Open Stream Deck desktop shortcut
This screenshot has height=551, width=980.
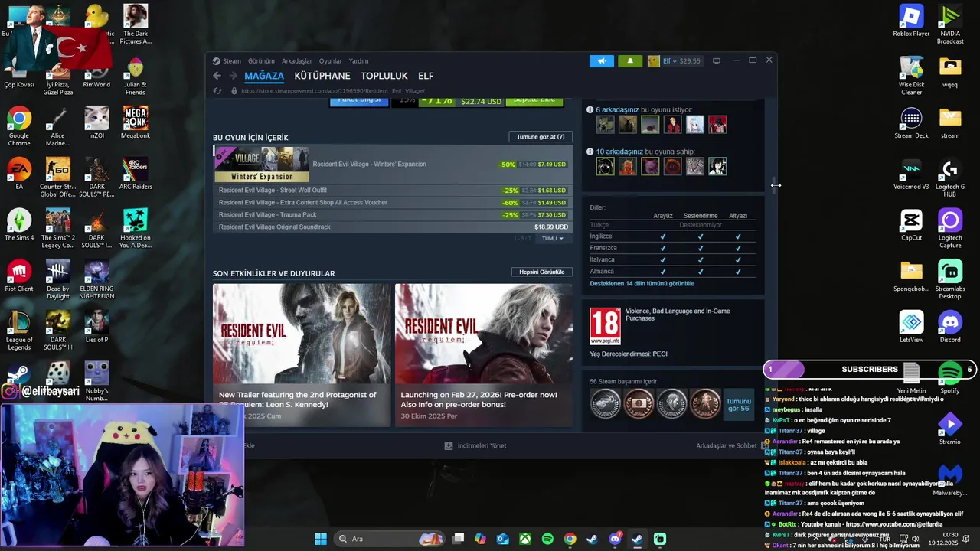[911, 123]
